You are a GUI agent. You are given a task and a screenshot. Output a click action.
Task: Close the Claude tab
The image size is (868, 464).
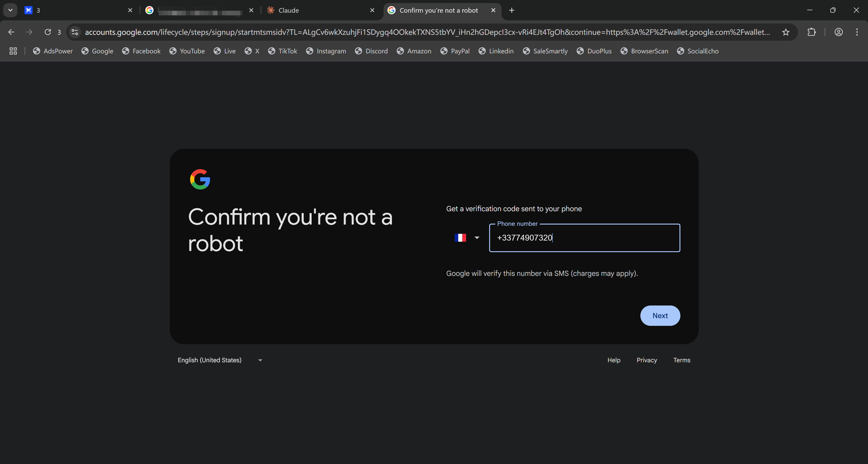[x=372, y=10]
